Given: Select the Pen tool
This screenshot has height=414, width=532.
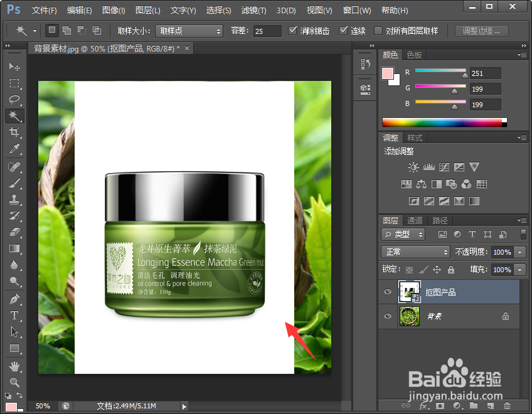Looking at the screenshot, I should point(14,300).
